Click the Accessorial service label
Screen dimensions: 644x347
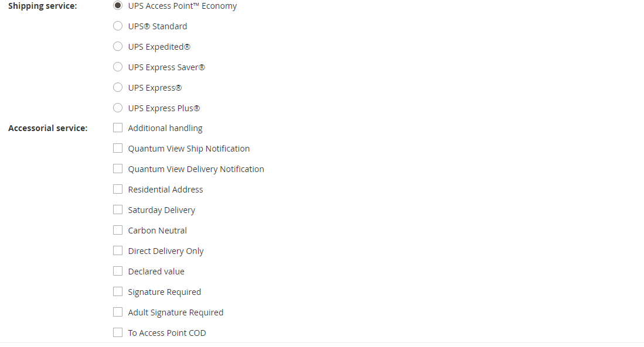[x=47, y=128]
